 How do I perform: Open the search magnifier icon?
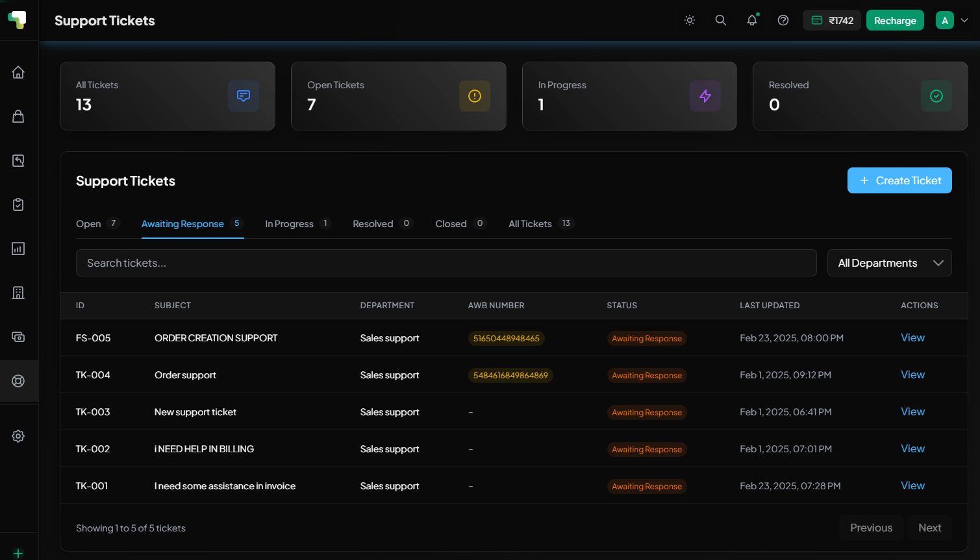(721, 20)
